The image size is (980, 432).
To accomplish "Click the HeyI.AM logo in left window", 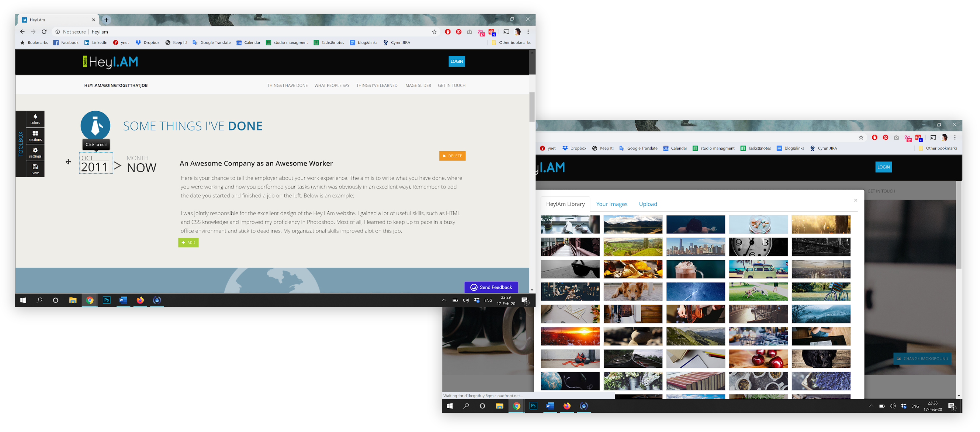I will (x=110, y=62).
